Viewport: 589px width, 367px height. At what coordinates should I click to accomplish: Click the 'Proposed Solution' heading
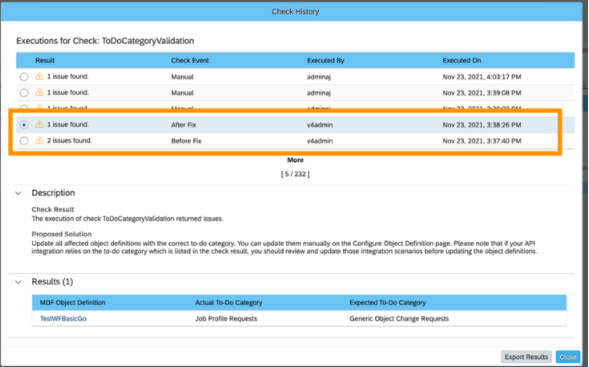tap(62, 234)
